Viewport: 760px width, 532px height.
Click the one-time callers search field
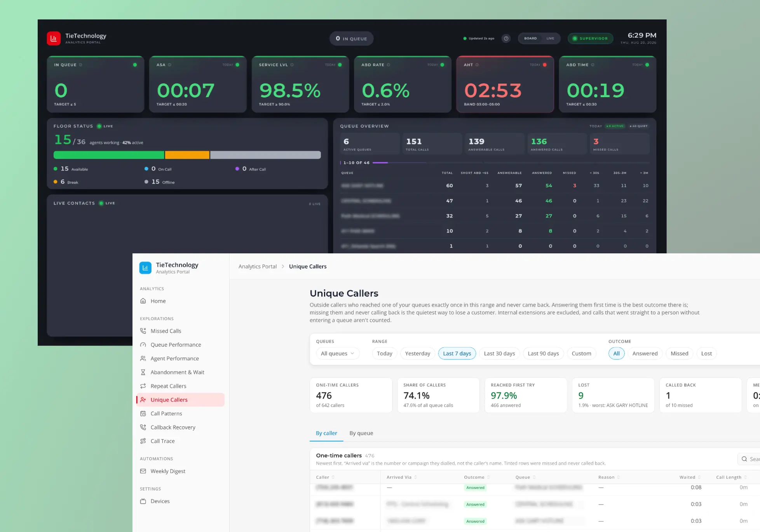click(750, 459)
